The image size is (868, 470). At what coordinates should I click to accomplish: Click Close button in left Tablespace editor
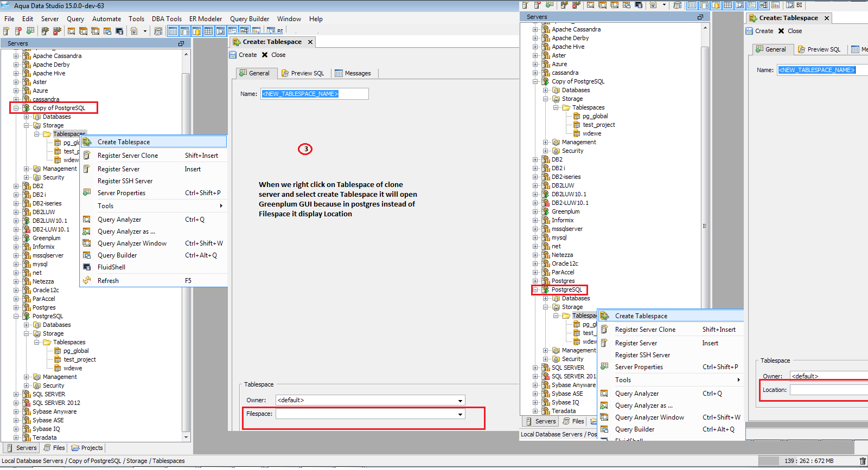tap(273, 55)
